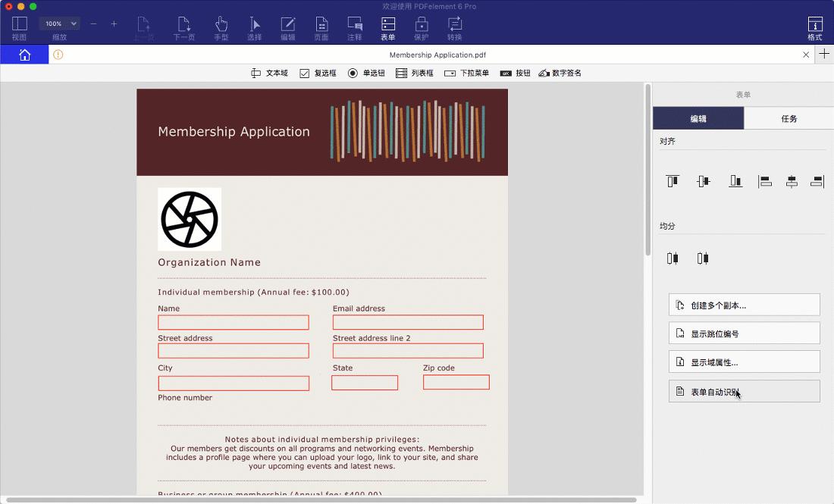Viewport: 834px width, 504px height.
Task: Click first 均分 distribute icon
Action: pyautogui.click(x=673, y=258)
